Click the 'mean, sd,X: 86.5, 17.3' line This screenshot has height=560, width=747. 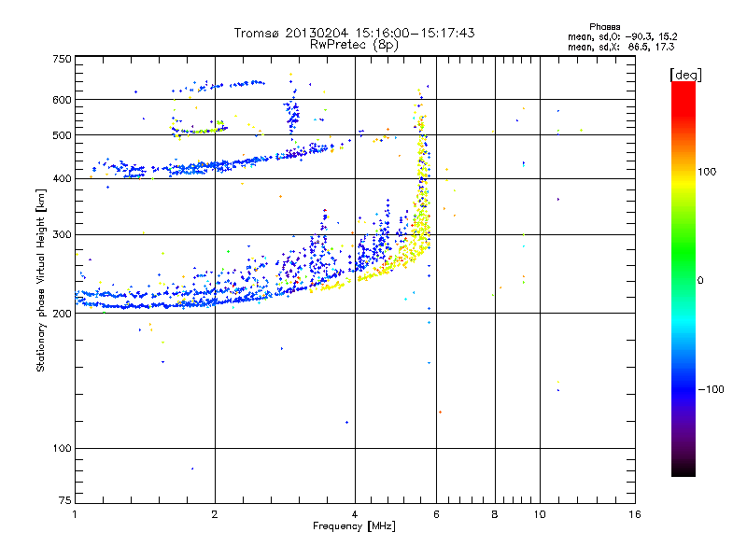pyautogui.click(x=621, y=47)
